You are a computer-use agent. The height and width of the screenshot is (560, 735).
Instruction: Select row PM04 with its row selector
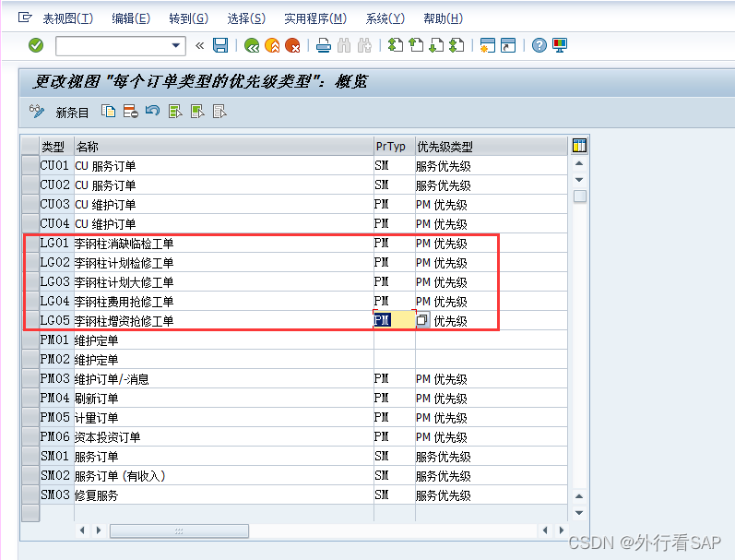[30, 398]
